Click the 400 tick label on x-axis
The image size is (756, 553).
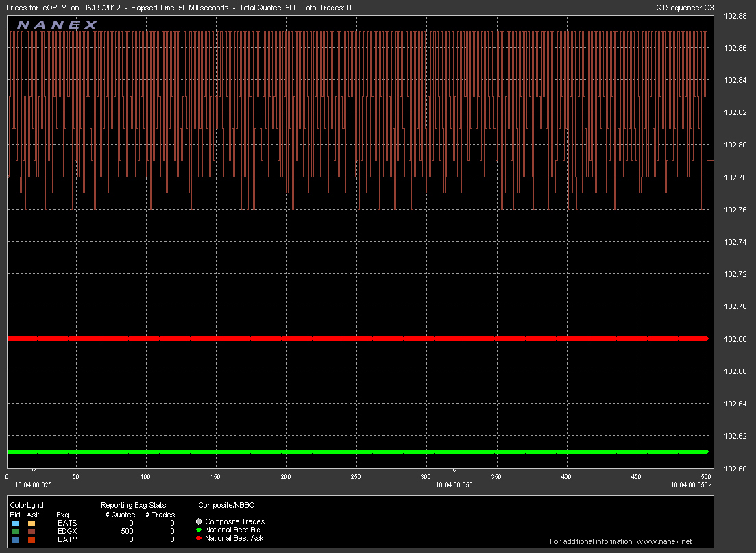[x=566, y=477]
